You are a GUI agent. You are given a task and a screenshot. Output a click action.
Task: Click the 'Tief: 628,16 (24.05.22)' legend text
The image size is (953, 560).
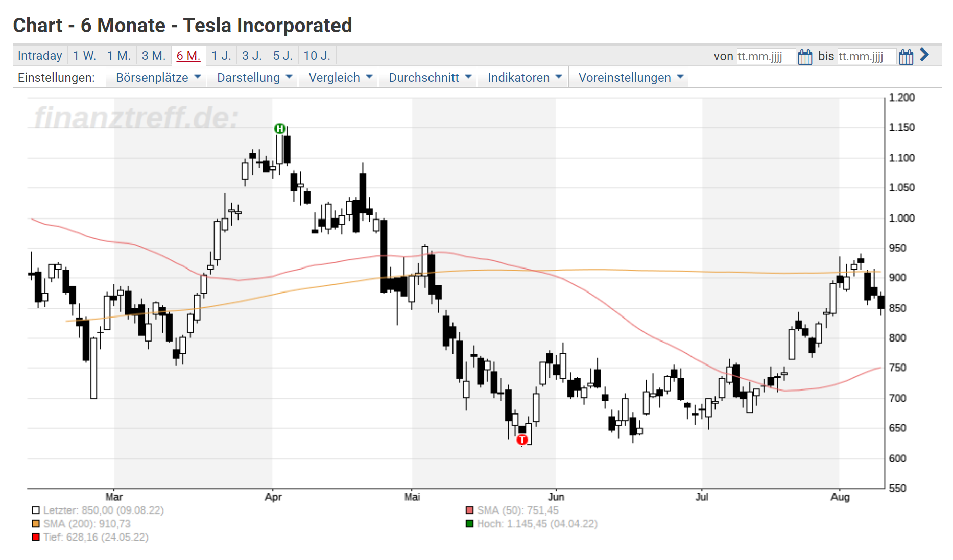[x=96, y=537]
